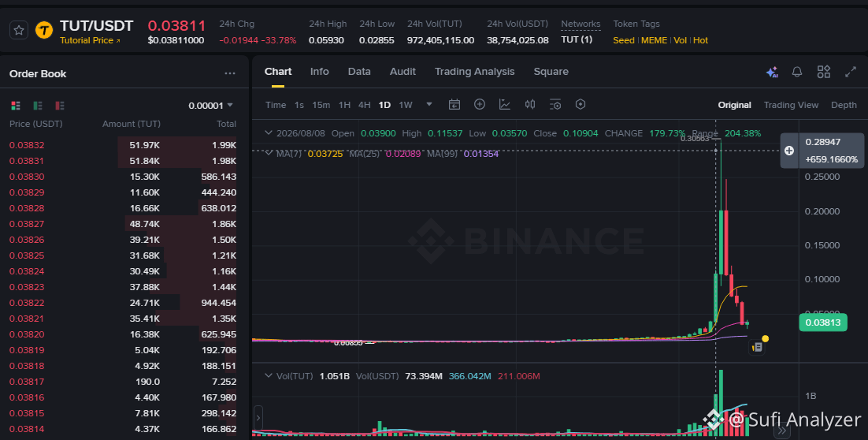868x440 pixels.
Task: Click the Networks label
Action: (x=581, y=24)
